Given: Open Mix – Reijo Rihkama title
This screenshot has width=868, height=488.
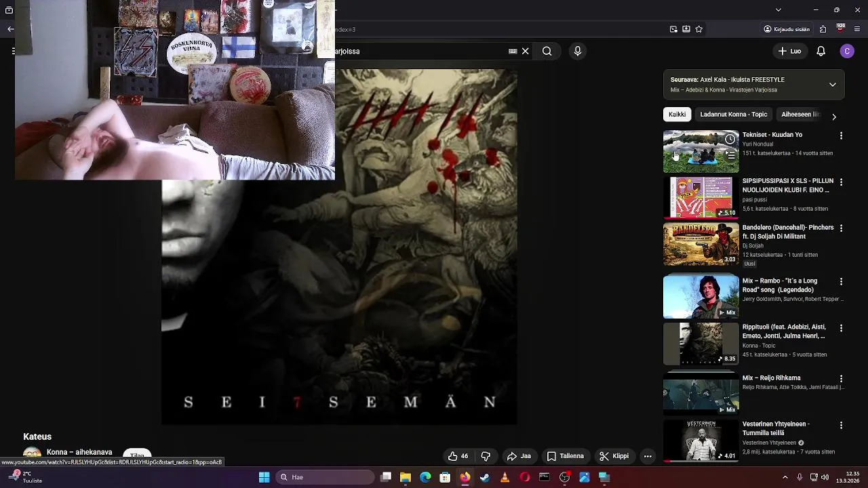Looking at the screenshot, I should pyautogui.click(x=771, y=378).
